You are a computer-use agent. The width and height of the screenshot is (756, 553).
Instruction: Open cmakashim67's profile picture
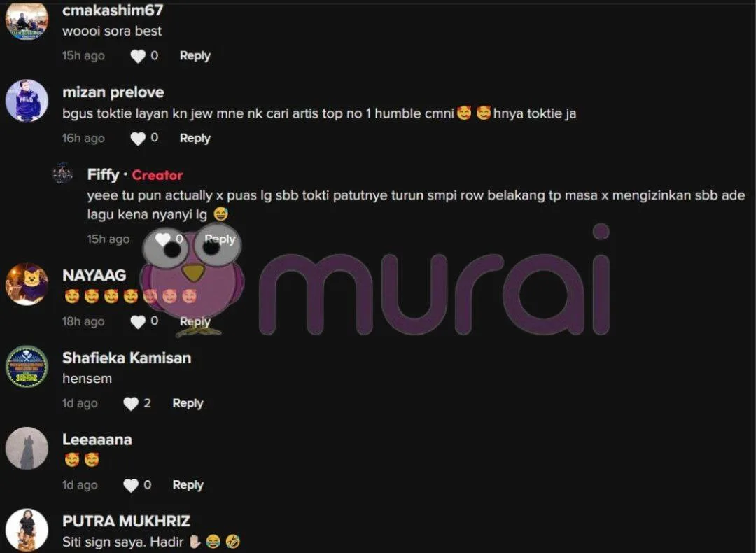pyautogui.click(x=27, y=20)
